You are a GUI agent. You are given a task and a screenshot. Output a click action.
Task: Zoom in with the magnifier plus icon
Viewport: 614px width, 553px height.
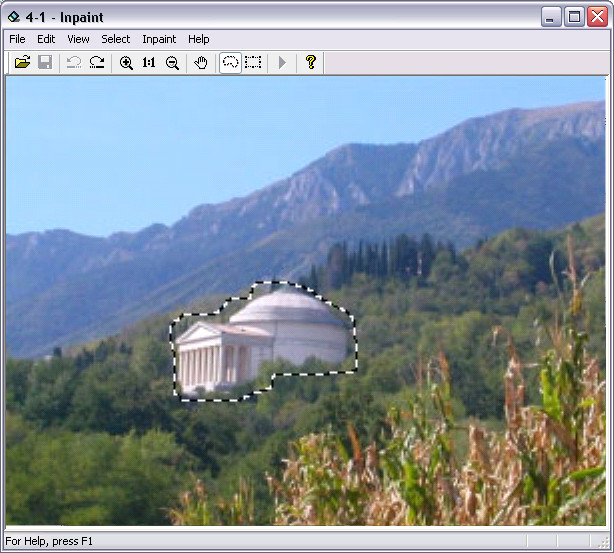[x=126, y=62]
